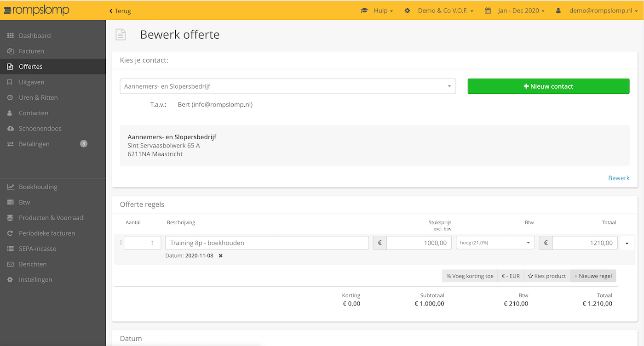
Task: Click the Boekhouding chart icon
Action: 10,187
